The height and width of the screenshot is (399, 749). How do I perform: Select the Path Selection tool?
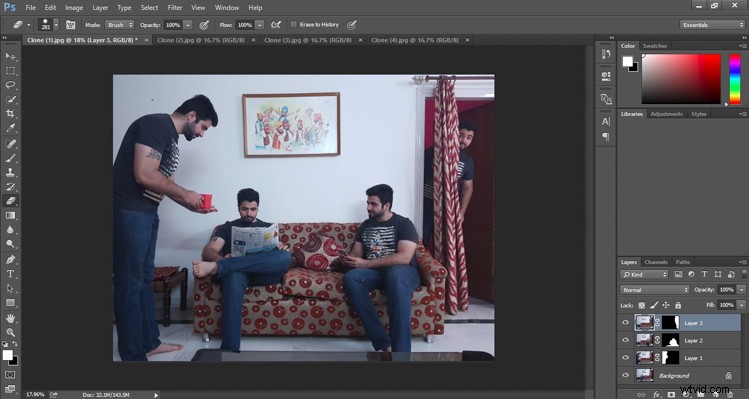(x=10, y=288)
